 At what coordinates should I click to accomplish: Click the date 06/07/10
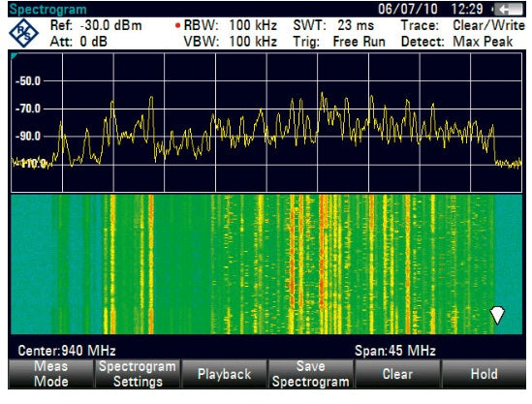[x=408, y=9]
